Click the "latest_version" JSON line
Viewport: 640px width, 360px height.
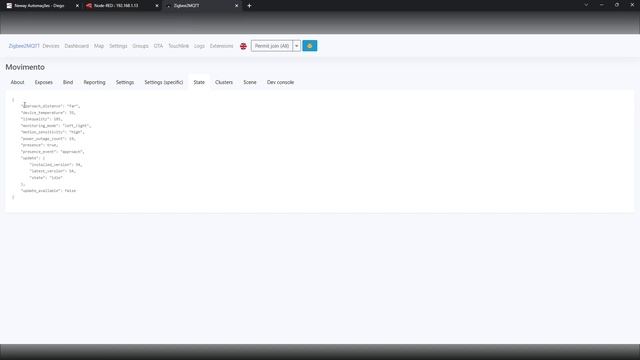click(x=53, y=171)
